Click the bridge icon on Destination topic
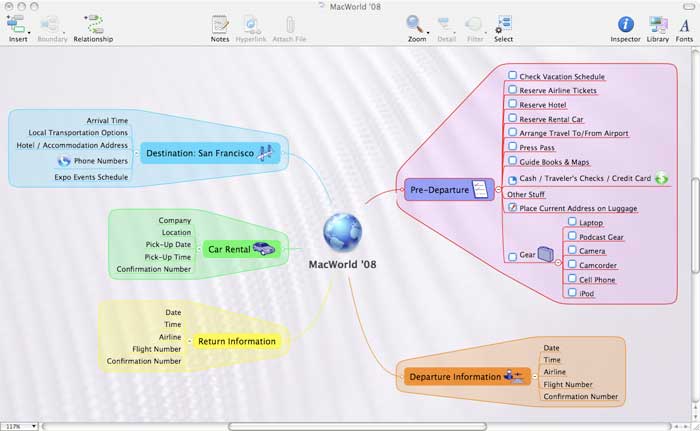This screenshot has width=700, height=431. (267, 153)
